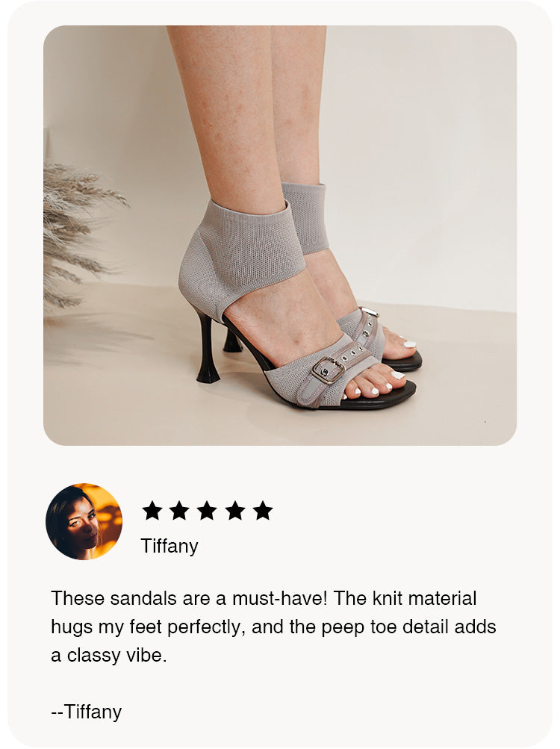Screen dimensions: 560x749
Task: Open the grey knit sandals product photo
Action: pos(280,235)
